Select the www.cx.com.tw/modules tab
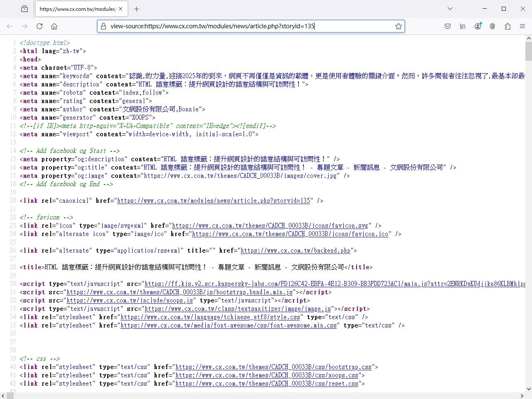Screen dimensions: 532x399 81,9
